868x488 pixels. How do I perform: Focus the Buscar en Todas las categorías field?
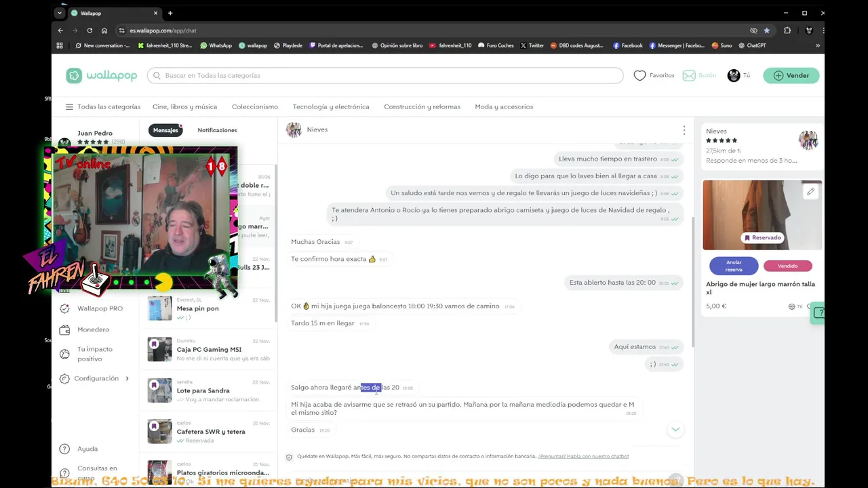(x=385, y=75)
